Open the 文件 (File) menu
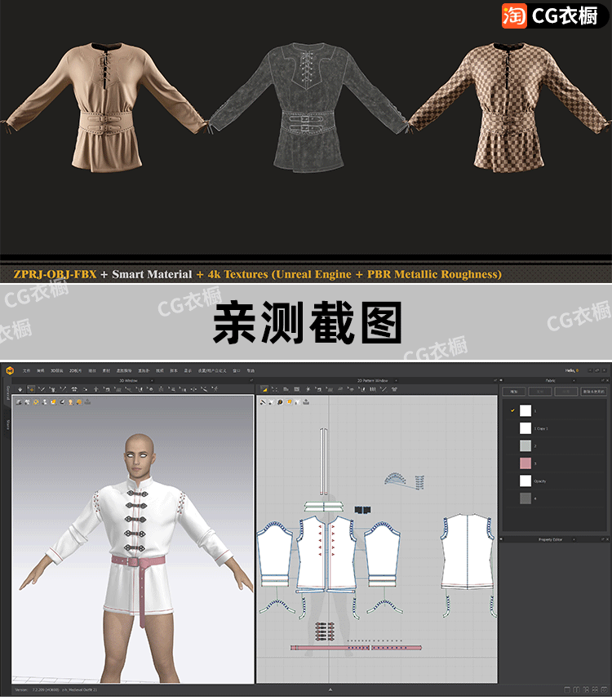 pos(26,370)
